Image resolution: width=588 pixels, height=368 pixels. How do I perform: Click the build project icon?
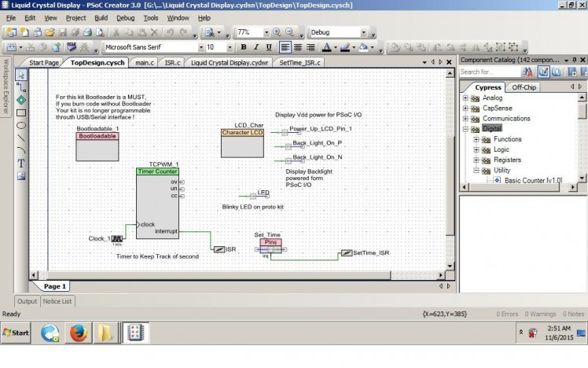[12, 47]
